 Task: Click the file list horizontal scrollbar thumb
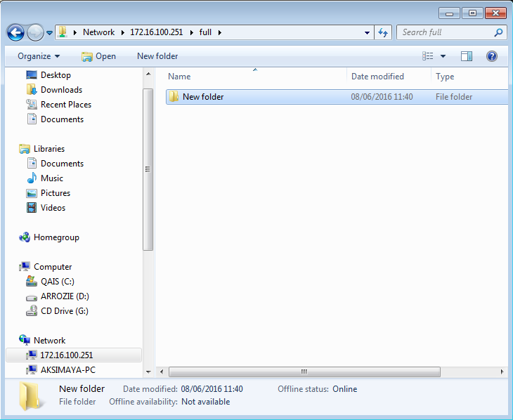[x=304, y=372]
